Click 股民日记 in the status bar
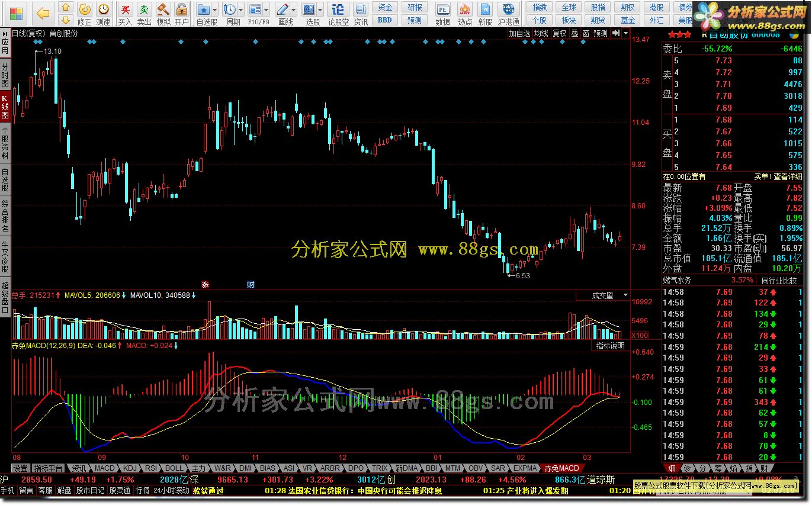Screen dimensions: 812x505 (90, 491)
